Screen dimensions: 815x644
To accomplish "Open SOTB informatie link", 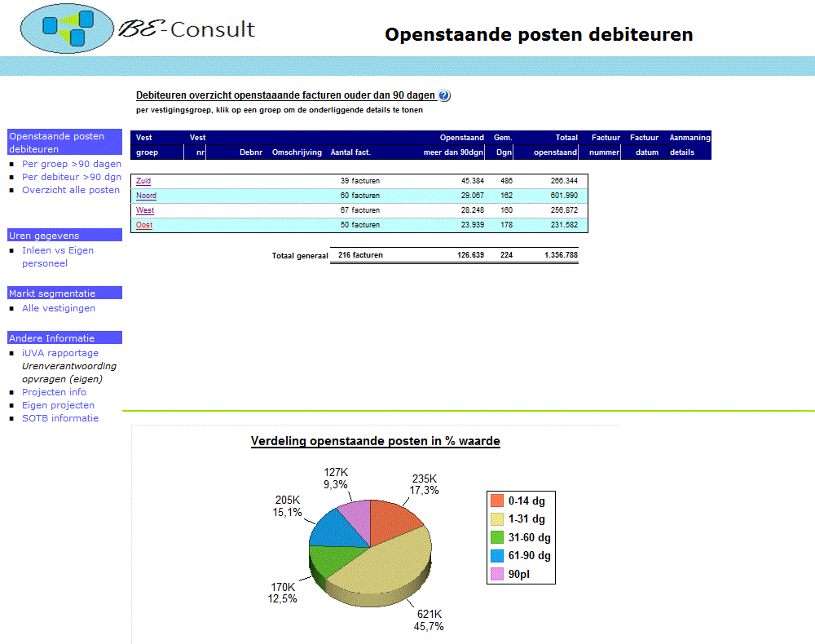I will pyautogui.click(x=59, y=418).
